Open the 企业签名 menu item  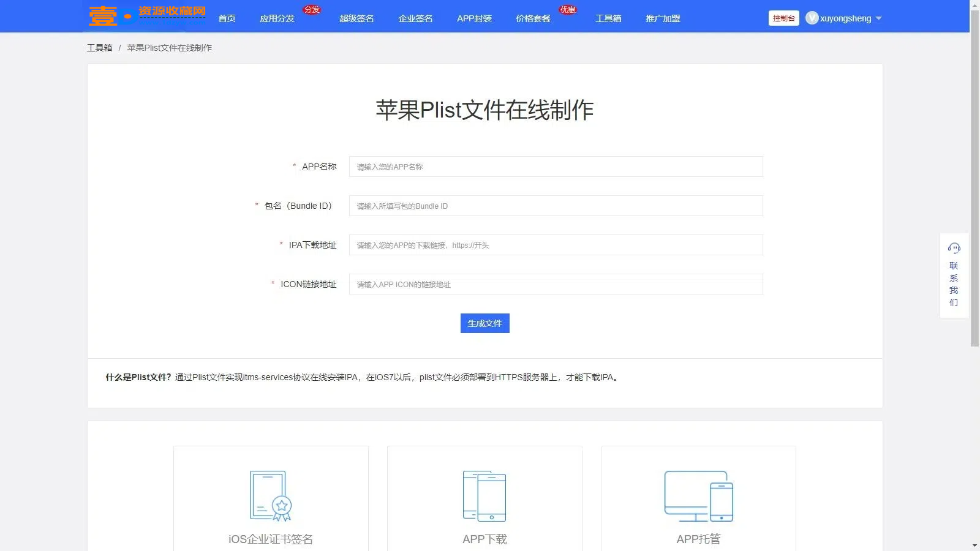[415, 18]
